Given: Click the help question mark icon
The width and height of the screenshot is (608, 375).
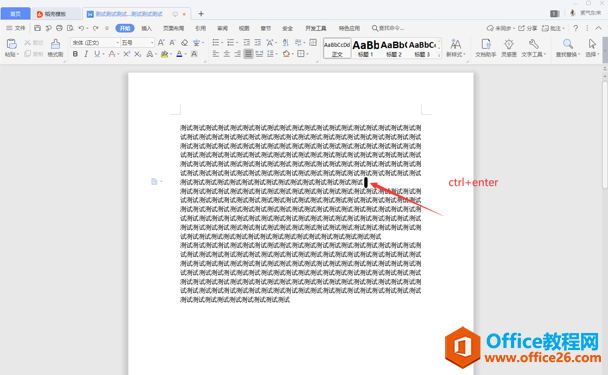Looking at the screenshot, I should pyautogui.click(x=576, y=28).
